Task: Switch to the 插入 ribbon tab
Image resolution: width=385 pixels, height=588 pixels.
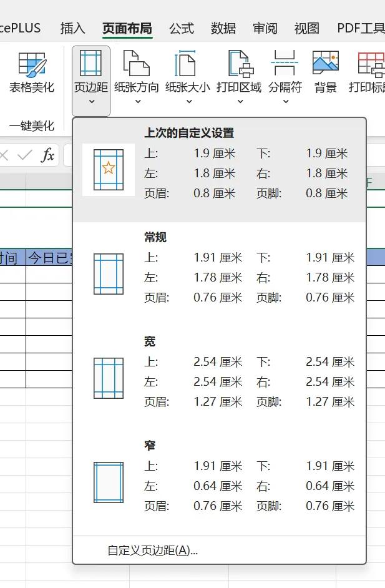Action: (73, 28)
